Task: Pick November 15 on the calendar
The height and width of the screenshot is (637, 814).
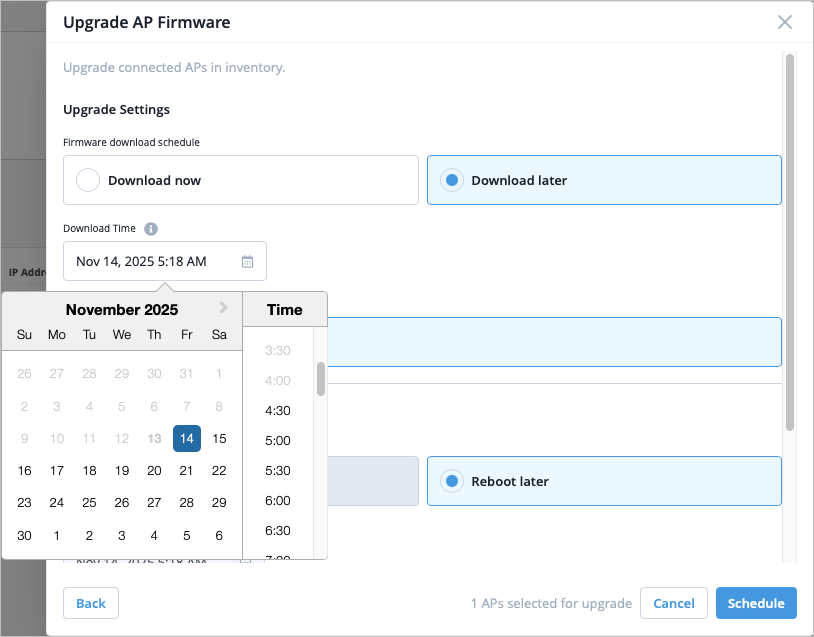Action: (x=220, y=439)
